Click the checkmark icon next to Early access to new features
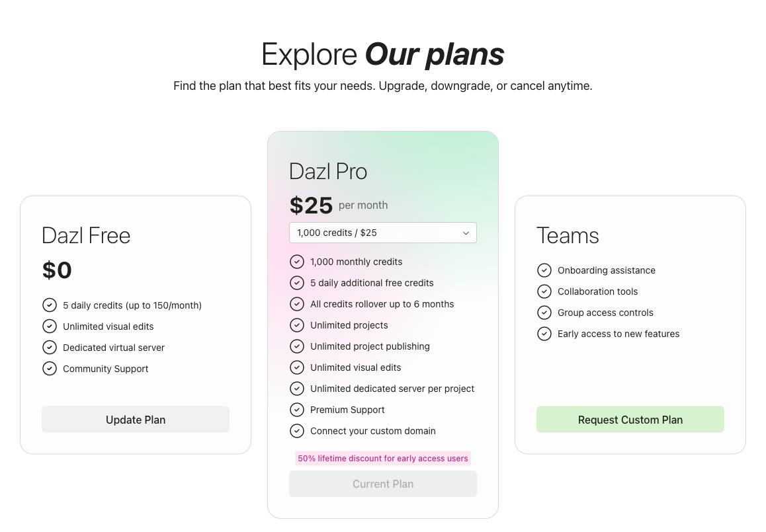This screenshot has height=532, width=766. (x=544, y=334)
